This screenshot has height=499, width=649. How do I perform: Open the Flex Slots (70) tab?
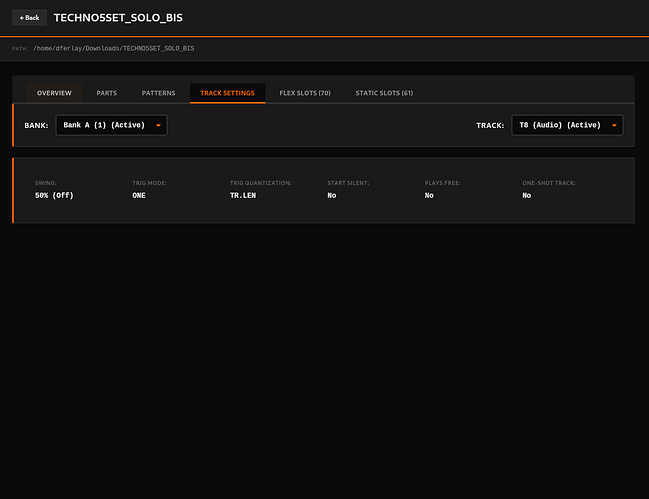[x=305, y=93]
